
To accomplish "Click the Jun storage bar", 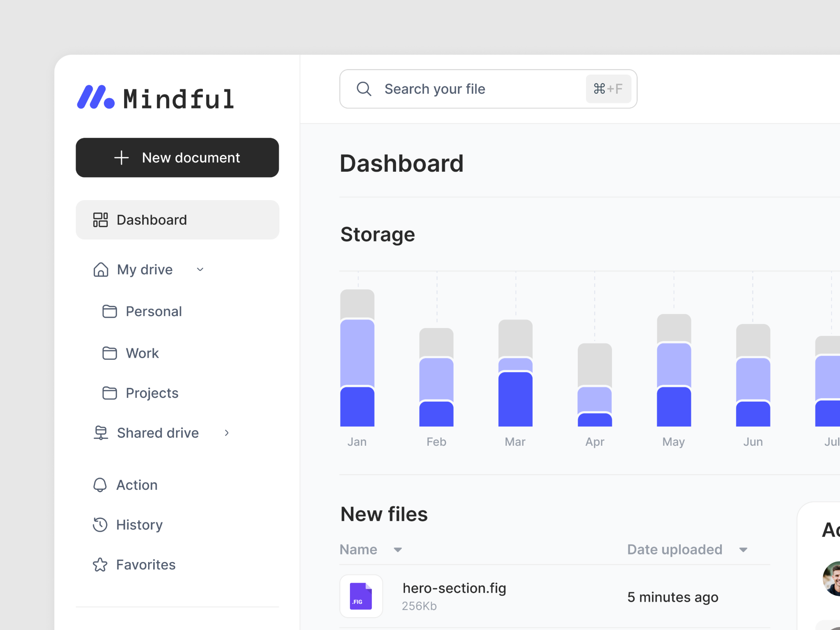I will [x=753, y=375].
